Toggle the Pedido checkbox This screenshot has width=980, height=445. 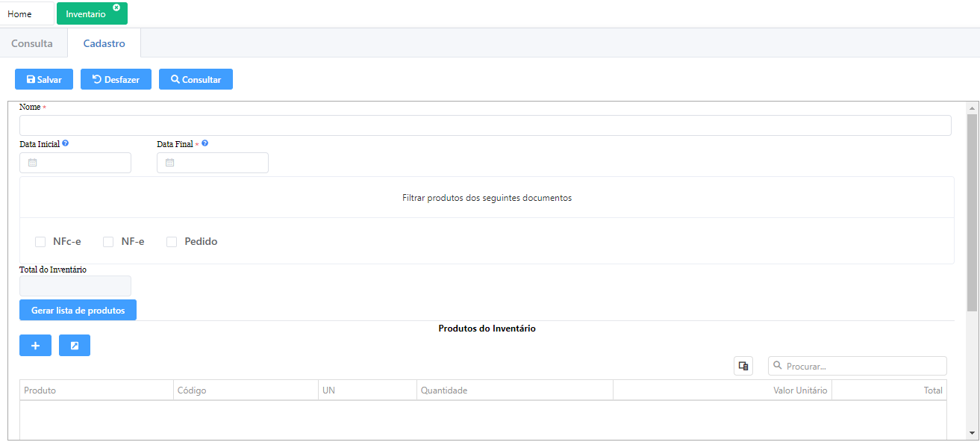click(x=172, y=242)
